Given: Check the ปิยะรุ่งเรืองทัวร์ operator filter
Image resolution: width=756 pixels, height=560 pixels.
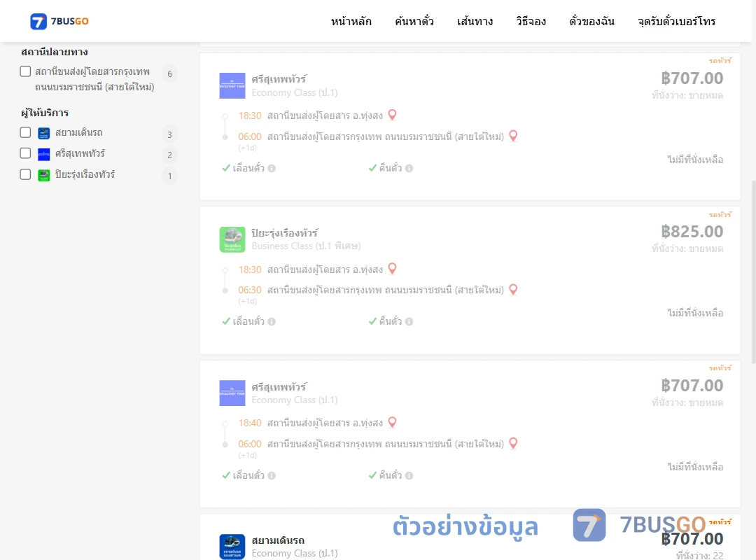Looking at the screenshot, I should click(x=26, y=174).
